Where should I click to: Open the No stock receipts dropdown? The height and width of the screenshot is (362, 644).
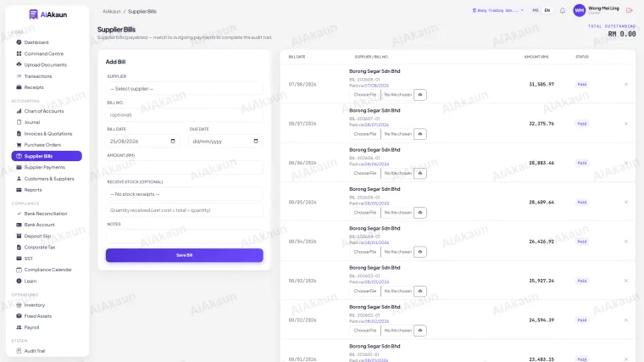click(x=185, y=194)
